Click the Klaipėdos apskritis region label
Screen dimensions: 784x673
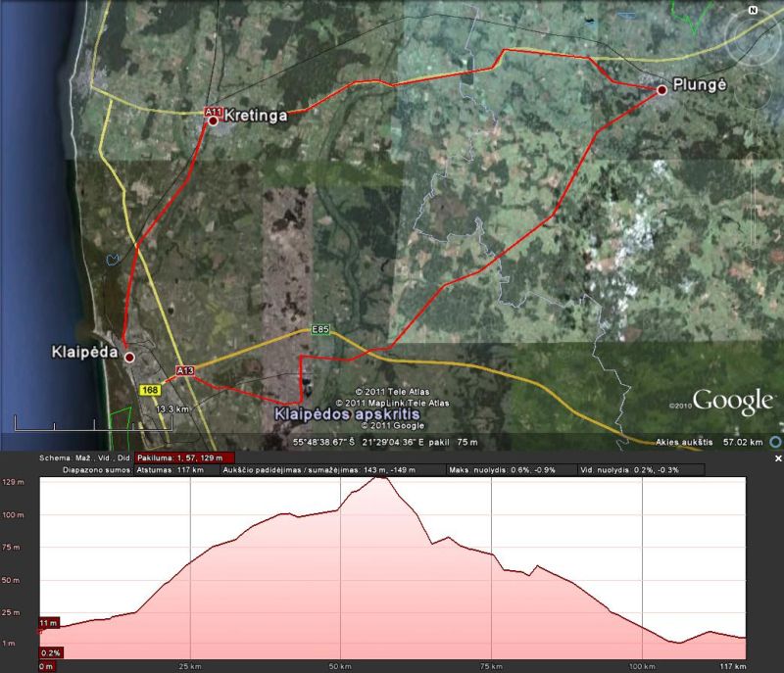tap(348, 413)
